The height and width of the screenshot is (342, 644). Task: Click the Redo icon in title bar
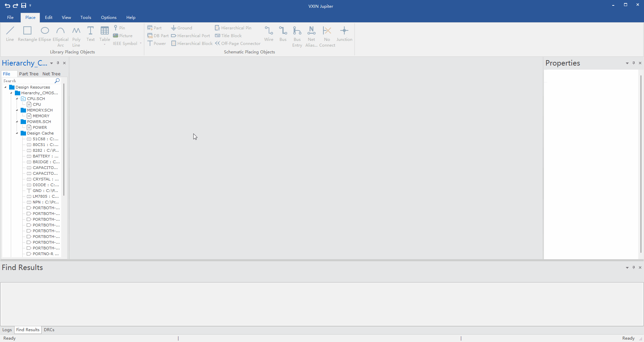(x=15, y=5)
